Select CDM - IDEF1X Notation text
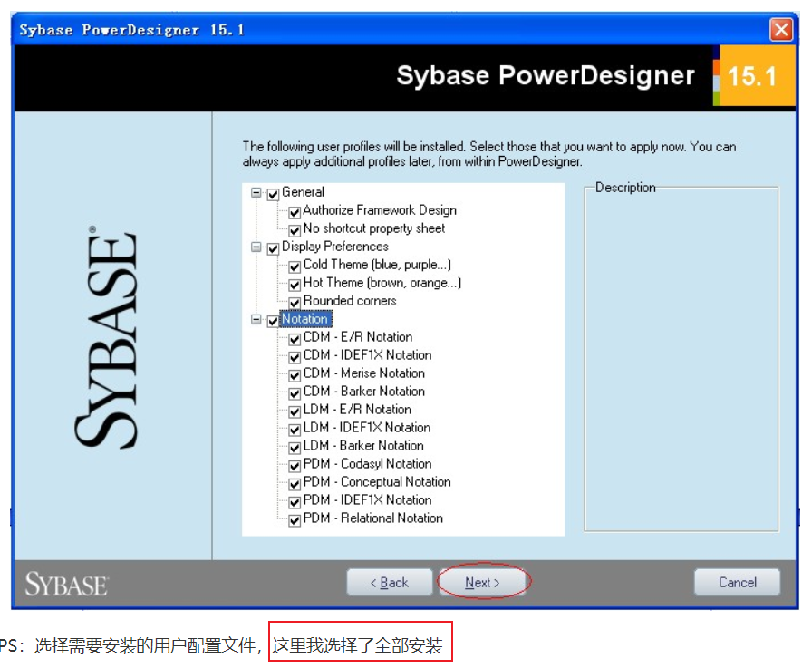The height and width of the screenshot is (668, 812). pos(367,355)
